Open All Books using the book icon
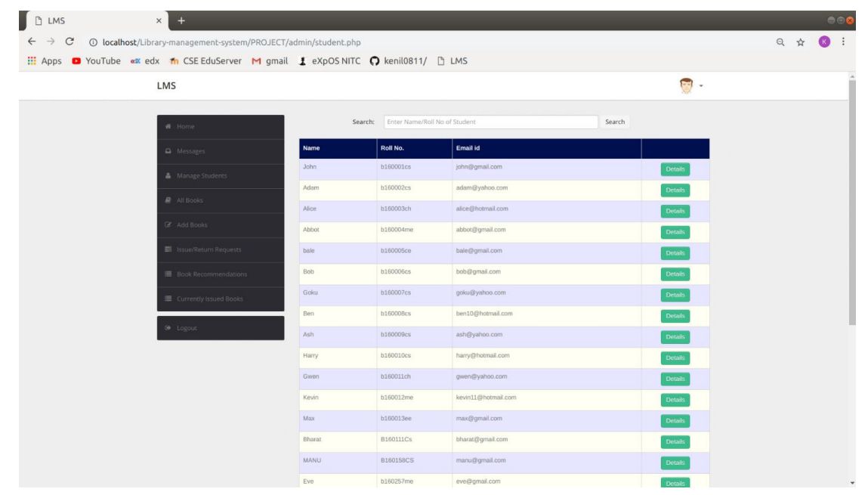 point(168,200)
